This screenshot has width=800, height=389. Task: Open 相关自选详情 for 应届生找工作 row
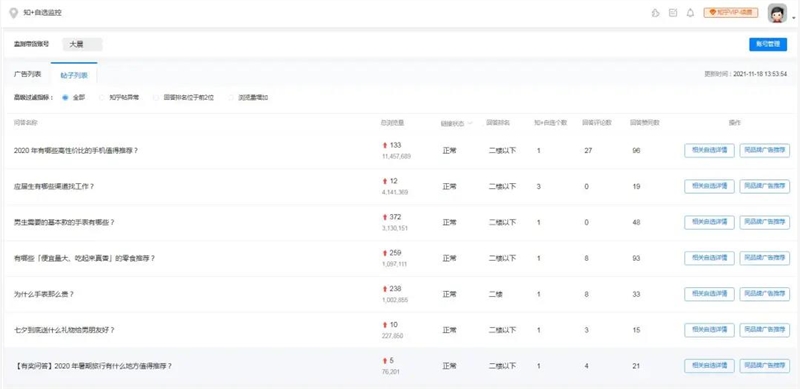tap(709, 186)
